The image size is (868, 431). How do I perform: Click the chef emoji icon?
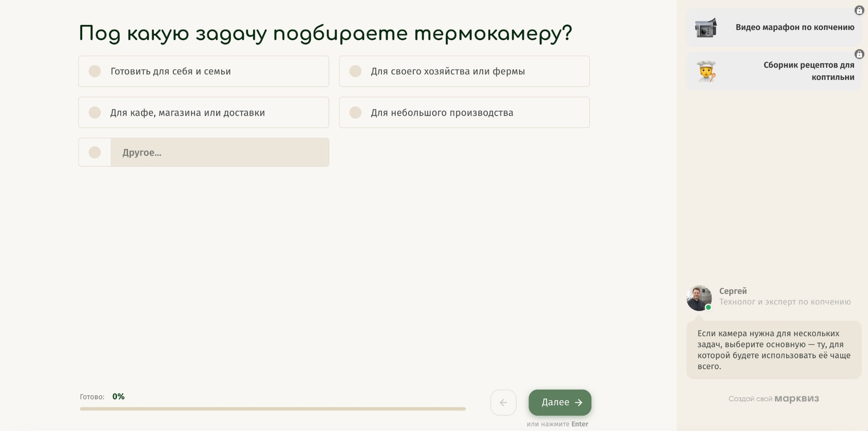coord(706,71)
